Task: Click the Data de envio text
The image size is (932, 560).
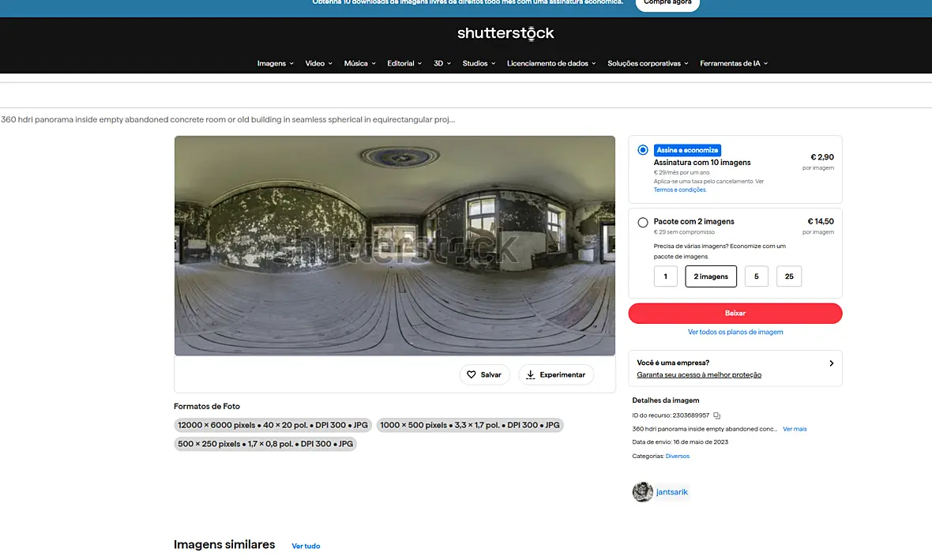Action: (x=680, y=442)
